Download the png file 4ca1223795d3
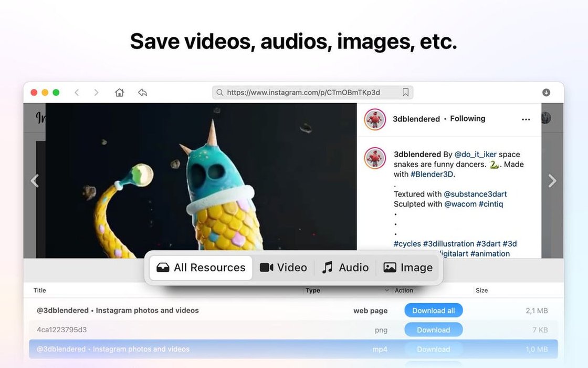Image resolution: width=588 pixels, height=368 pixels. pyautogui.click(x=433, y=330)
